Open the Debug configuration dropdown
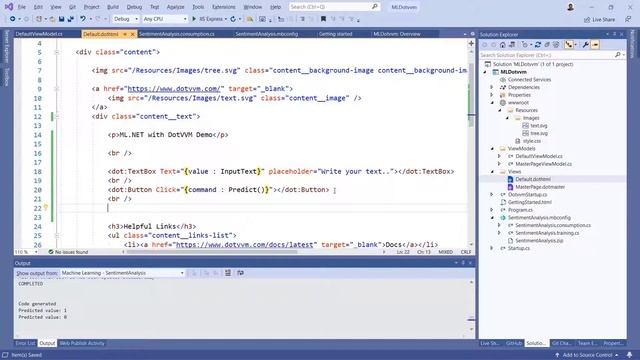This screenshot has width=640, height=360. (x=126, y=19)
